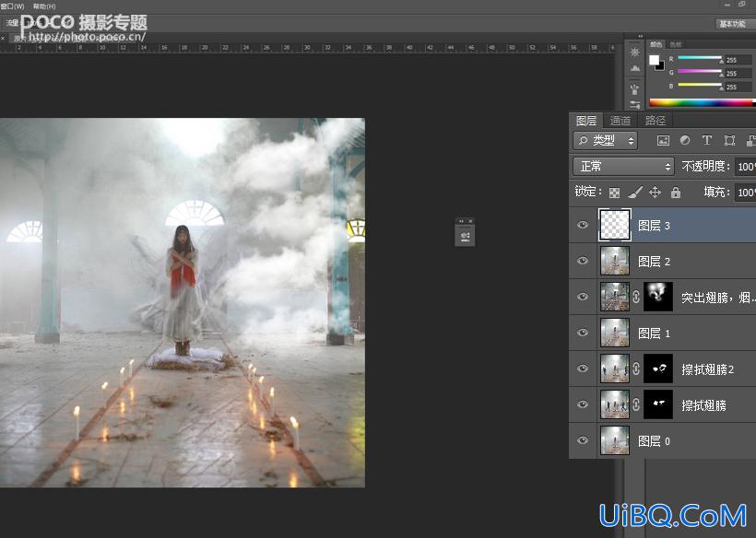Click the chain link icon on 擦拭翅膀 layer
Viewport: 756px width, 538px height.
(636, 404)
